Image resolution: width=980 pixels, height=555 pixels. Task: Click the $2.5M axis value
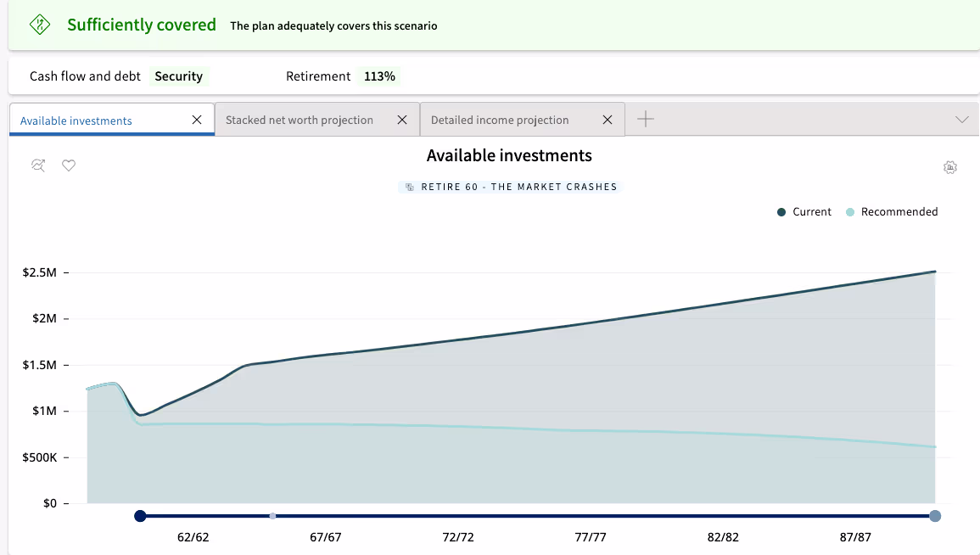[x=39, y=272]
